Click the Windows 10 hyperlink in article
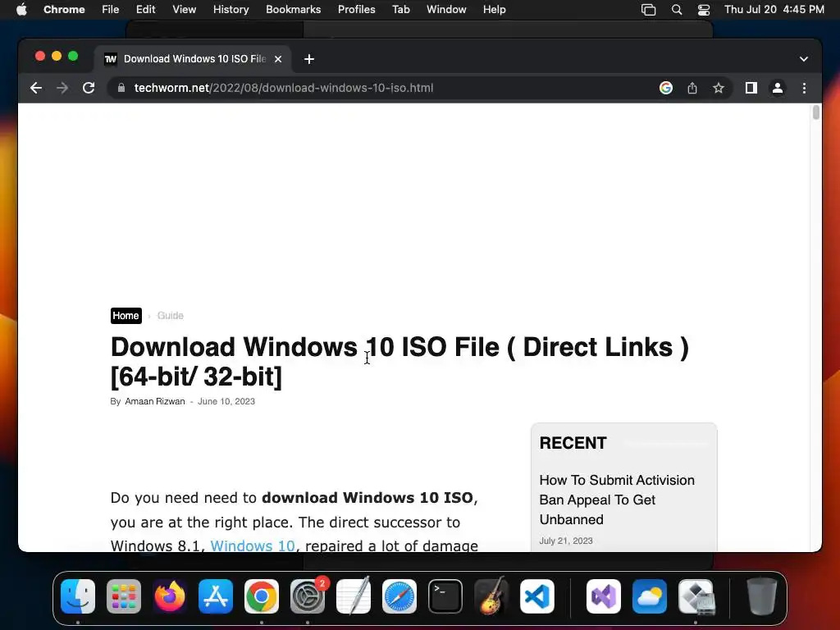 (x=253, y=546)
